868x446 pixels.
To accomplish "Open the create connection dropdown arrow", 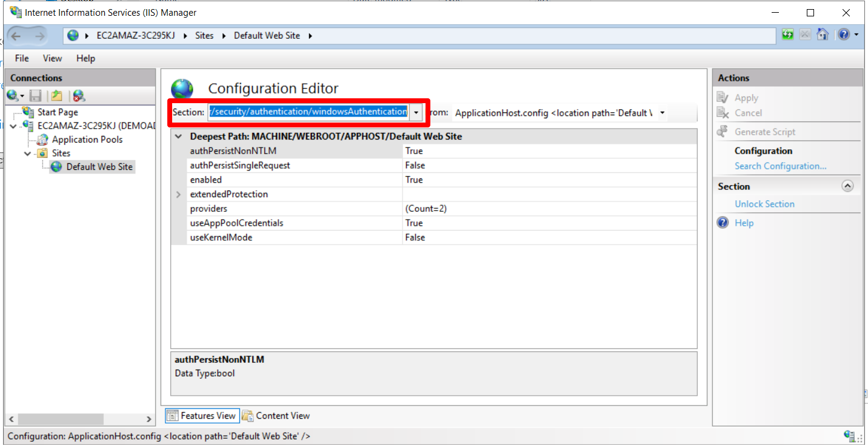I will coord(22,96).
